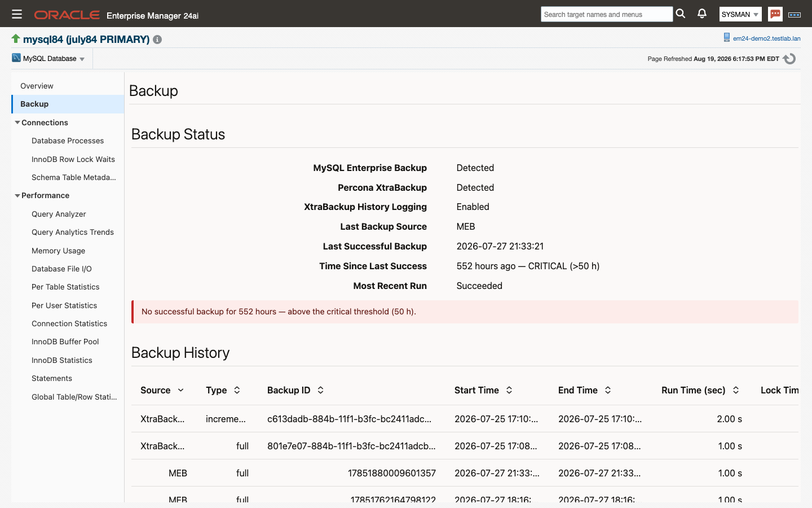Click the search magnifier icon
This screenshot has height=508, width=812.
point(681,14)
